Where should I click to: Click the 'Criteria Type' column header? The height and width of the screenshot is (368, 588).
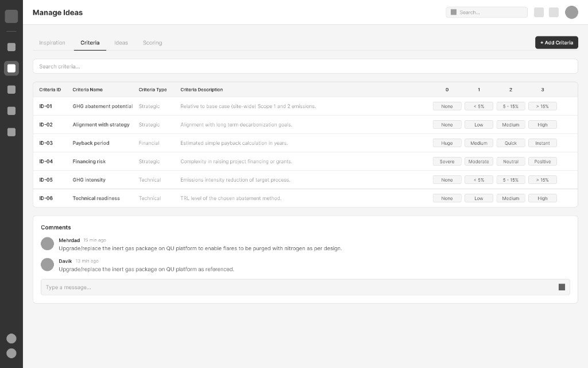(x=153, y=90)
